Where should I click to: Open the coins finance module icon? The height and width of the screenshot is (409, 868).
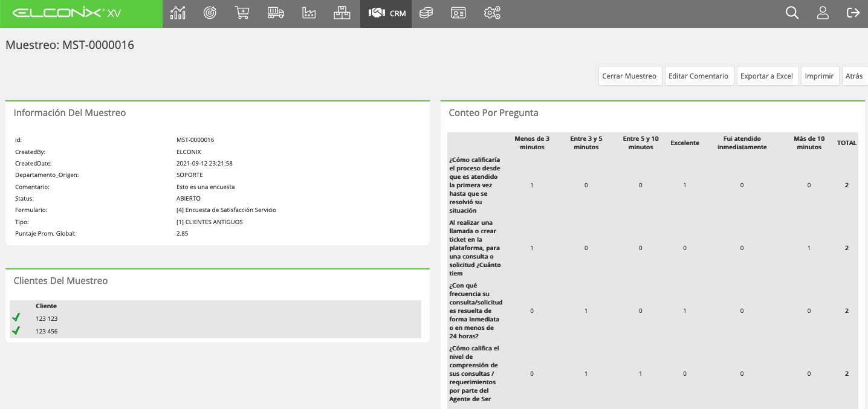coord(426,13)
